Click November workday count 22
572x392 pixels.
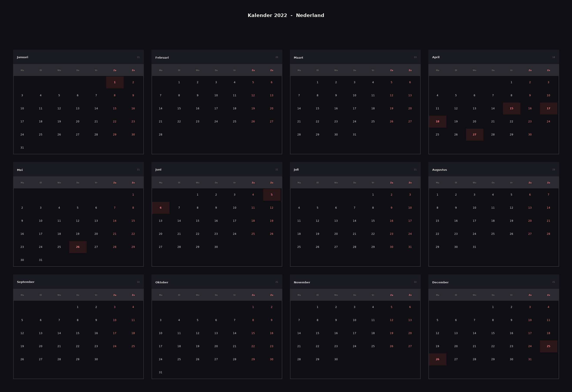point(415,282)
